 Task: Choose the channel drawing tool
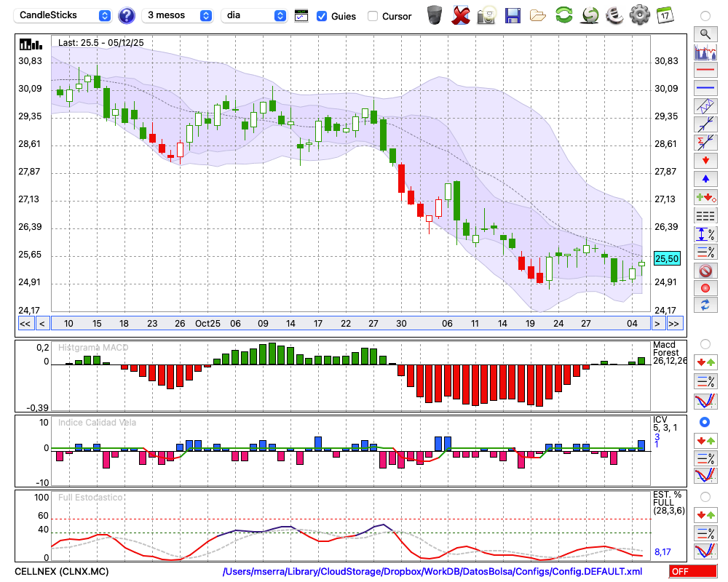click(705, 106)
